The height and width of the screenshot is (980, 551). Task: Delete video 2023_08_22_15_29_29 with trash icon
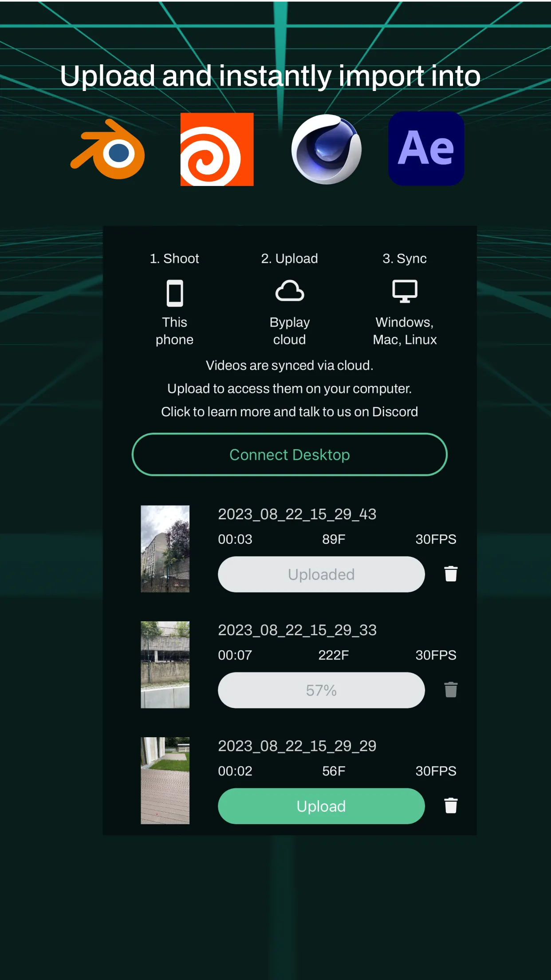pyautogui.click(x=451, y=806)
